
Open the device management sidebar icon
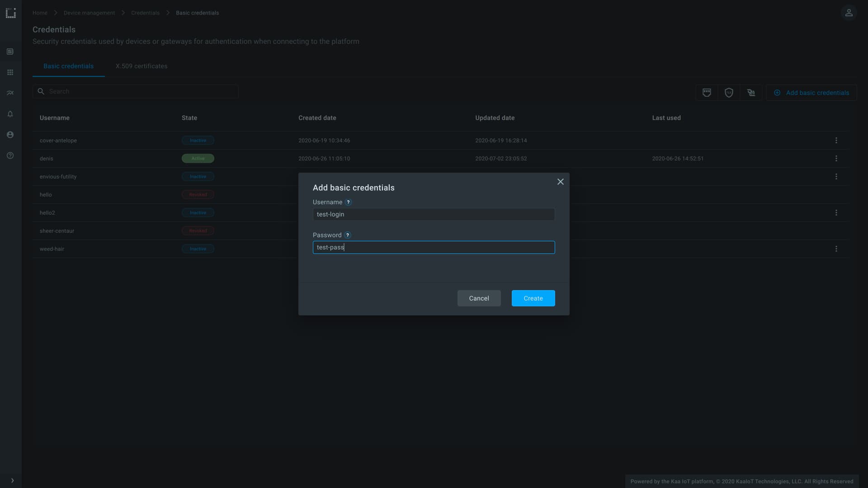coord(10,52)
